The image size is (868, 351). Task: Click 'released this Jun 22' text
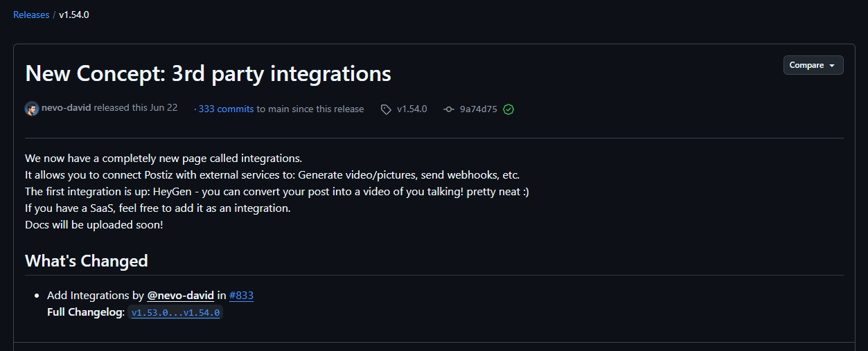[x=136, y=108]
